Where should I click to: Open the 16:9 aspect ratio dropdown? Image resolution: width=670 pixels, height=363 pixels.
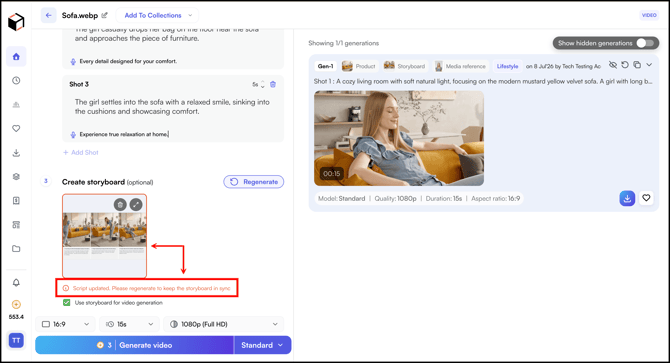66,324
